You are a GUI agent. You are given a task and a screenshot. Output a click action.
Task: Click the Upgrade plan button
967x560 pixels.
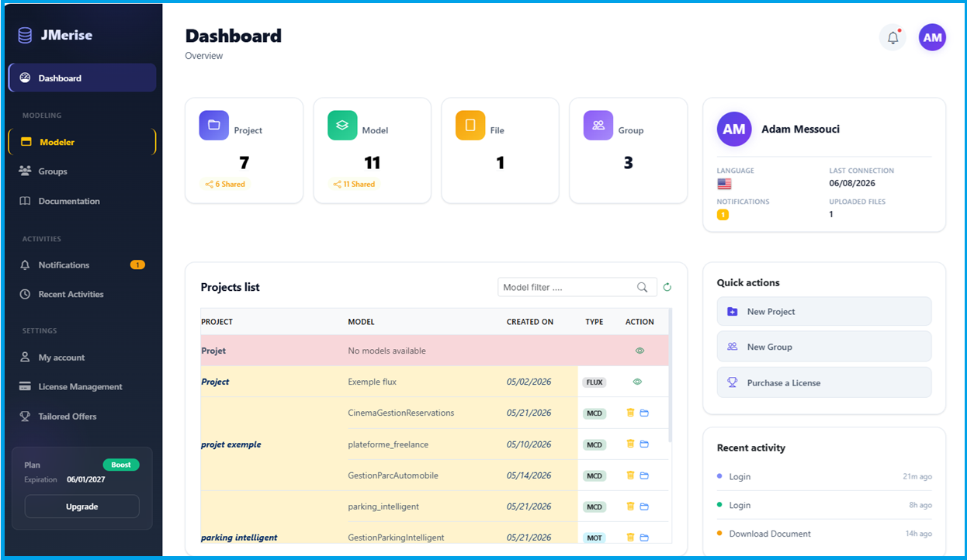point(82,506)
